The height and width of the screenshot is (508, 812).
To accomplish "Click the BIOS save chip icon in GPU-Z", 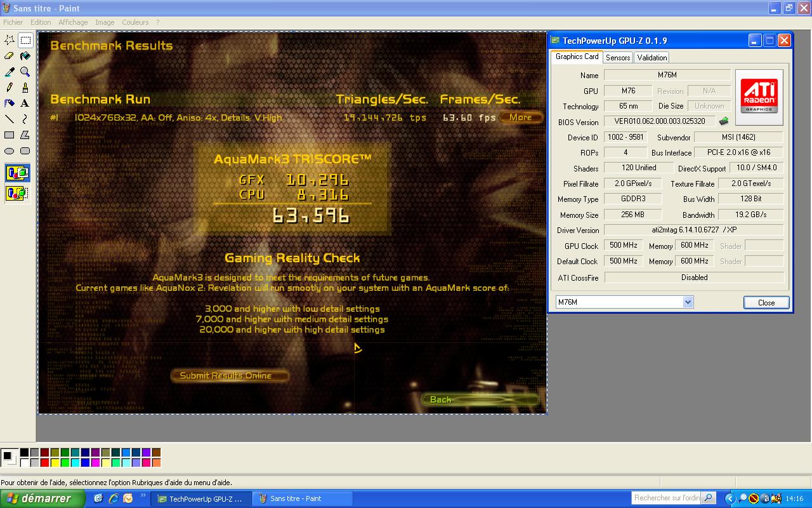I will 723,121.
